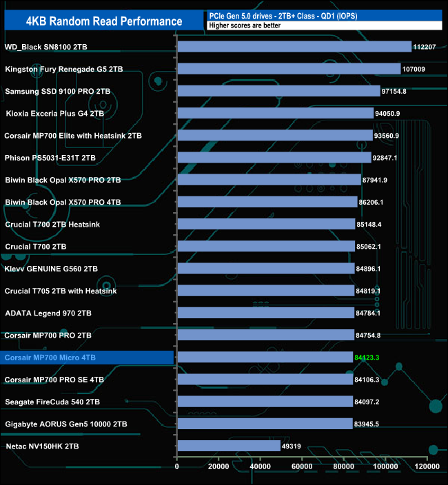Image resolution: width=448 pixels, height=485 pixels.
Task: Click the 84896.1 score value
Action: click(x=368, y=269)
